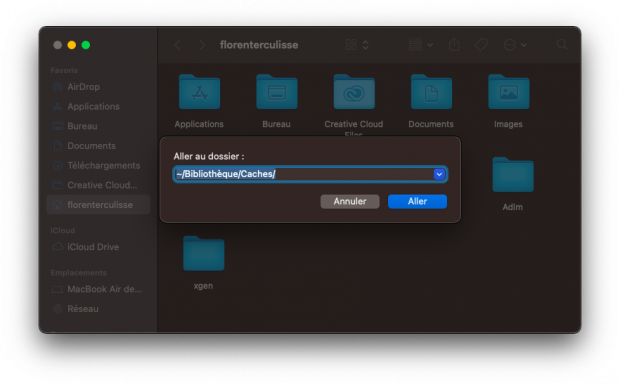Open the Bureau folder icon in the file grid

point(276,92)
